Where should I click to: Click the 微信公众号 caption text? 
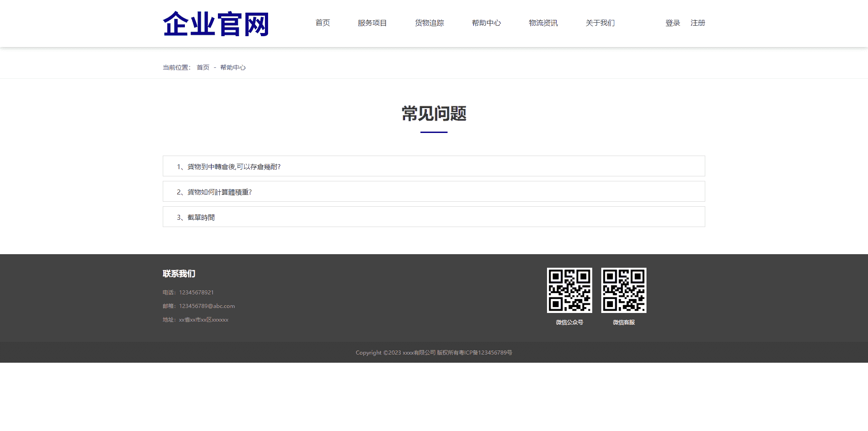point(570,322)
